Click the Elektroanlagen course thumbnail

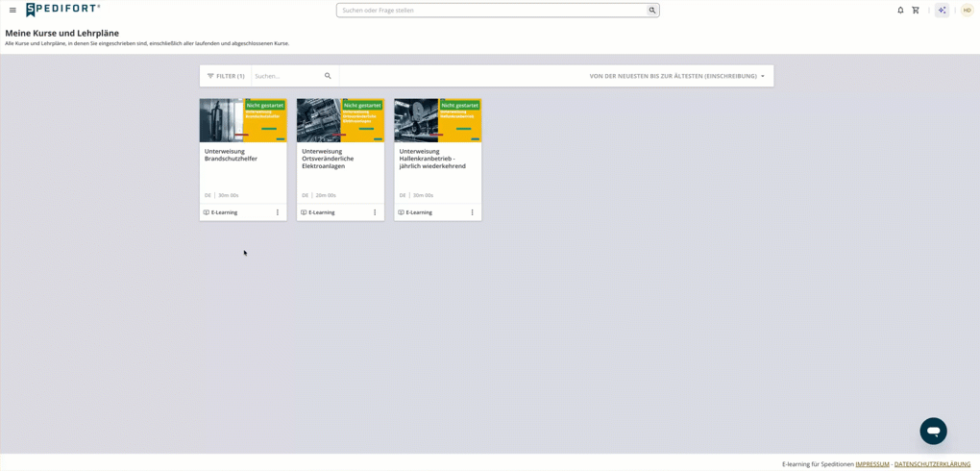point(341,120)
